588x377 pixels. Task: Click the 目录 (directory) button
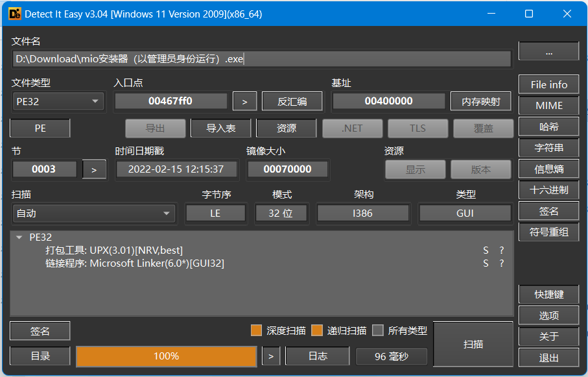pyautogui.click(x=40, y=356)
